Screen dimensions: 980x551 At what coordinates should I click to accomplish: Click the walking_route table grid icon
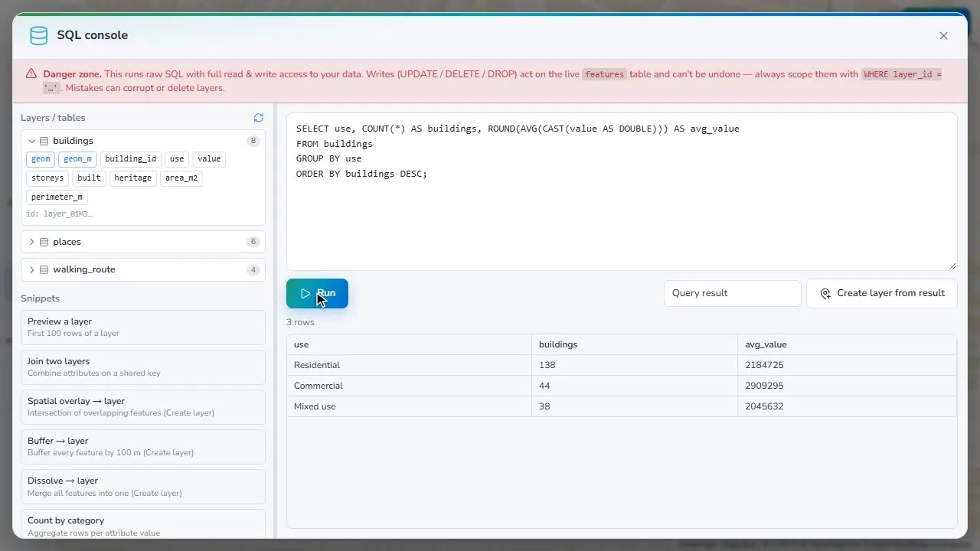pyautogui.click(x=44, y=269)
